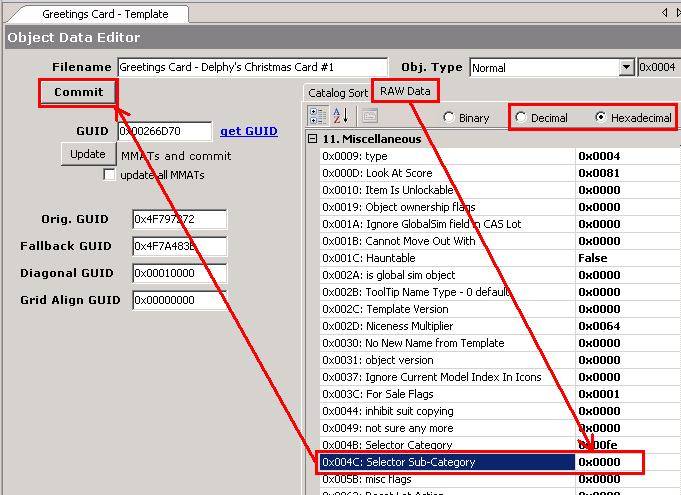The image size is (681, 495).
Task: Enable the update all MMATs checkbox
Action: pos(110,175)
